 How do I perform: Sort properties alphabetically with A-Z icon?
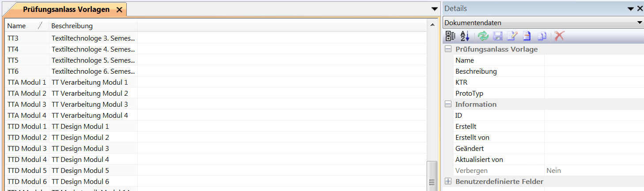(465, 36)
